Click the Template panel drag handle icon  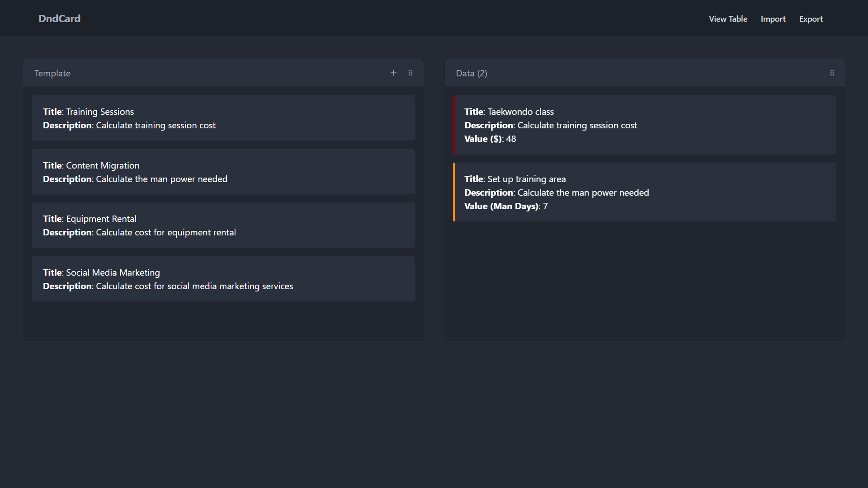[410, 73]
